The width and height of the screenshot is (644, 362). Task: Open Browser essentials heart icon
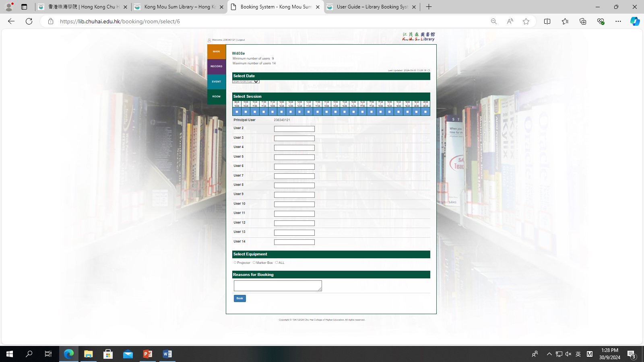[601, 21]
